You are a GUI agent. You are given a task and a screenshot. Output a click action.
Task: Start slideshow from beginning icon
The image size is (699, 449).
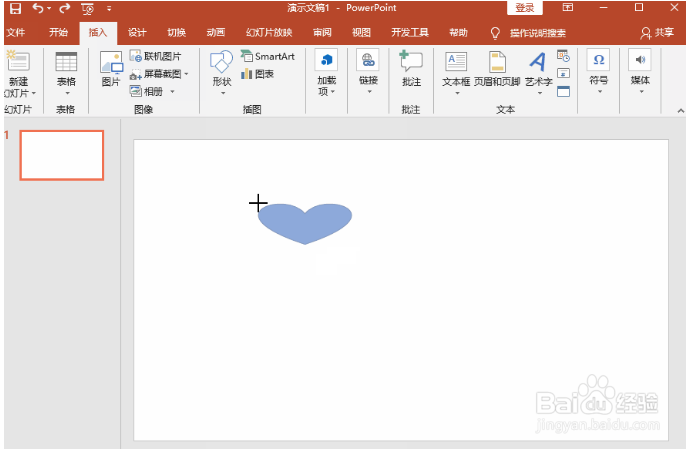88,8
